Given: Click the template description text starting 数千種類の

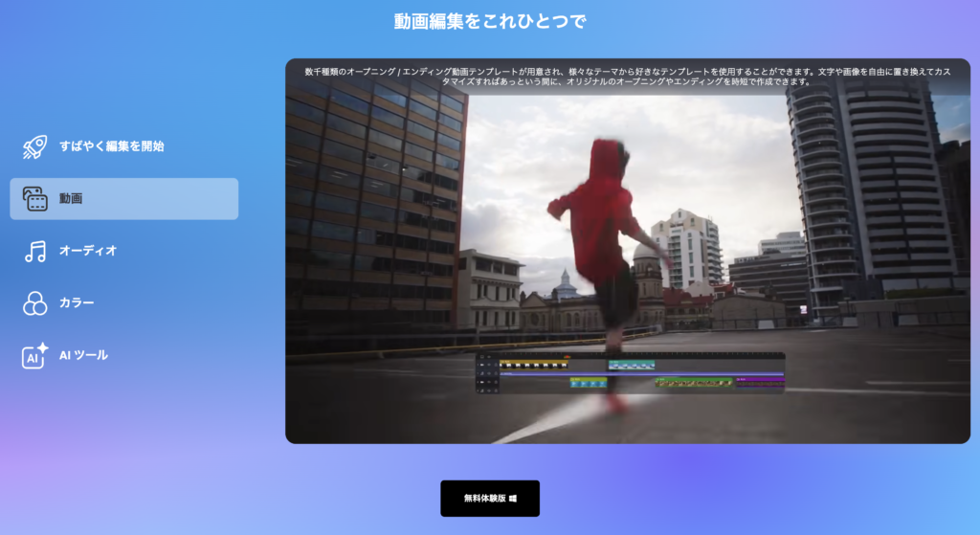Looking at the screenshot, I should (628, 77).
